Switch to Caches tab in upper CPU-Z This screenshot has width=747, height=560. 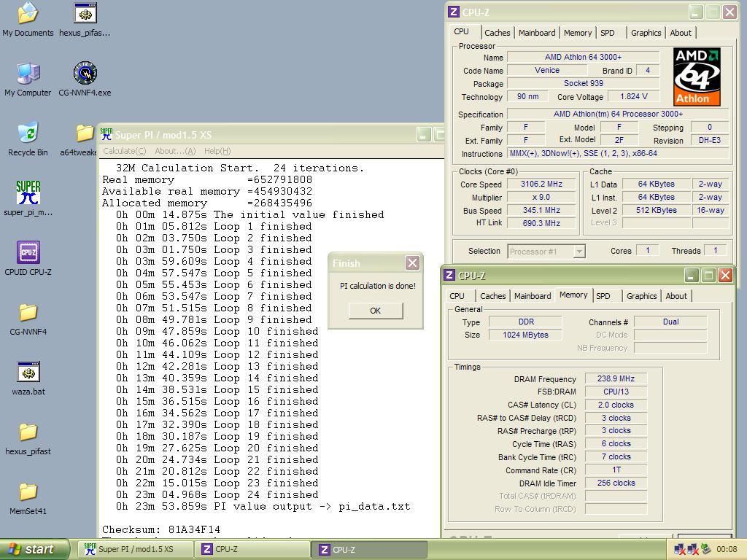(497, 33)
